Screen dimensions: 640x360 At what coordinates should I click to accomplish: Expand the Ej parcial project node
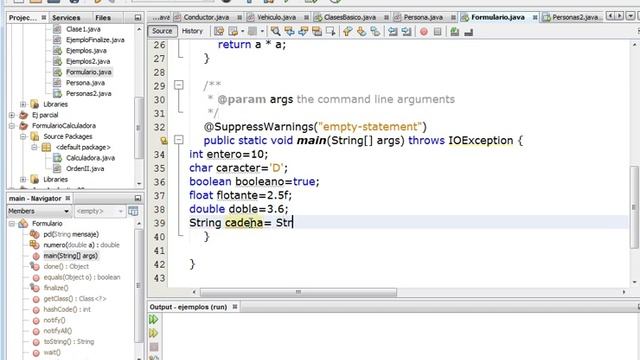(x=12, y=115)
